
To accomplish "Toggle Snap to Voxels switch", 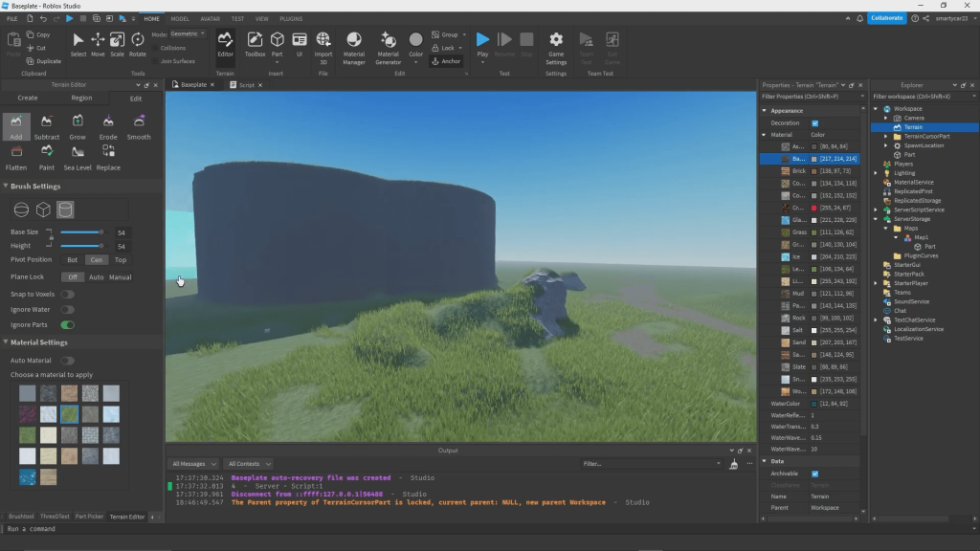I will coord(68,295).
